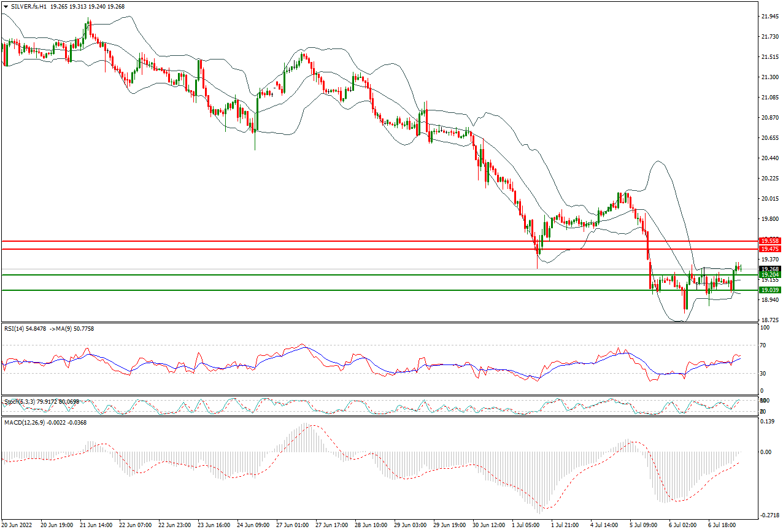Click the RSI scale value 100
Screen dimensions: 783x532
point(765,327)
